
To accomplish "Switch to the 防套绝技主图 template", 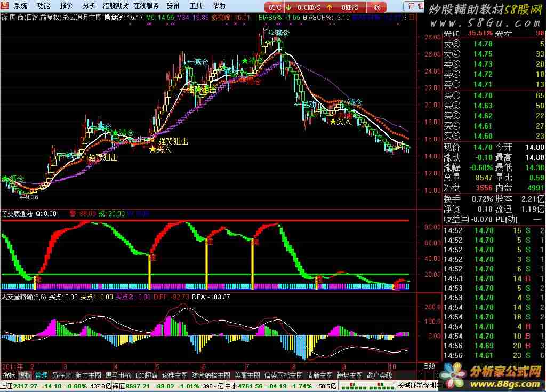I will pos(211,375).
